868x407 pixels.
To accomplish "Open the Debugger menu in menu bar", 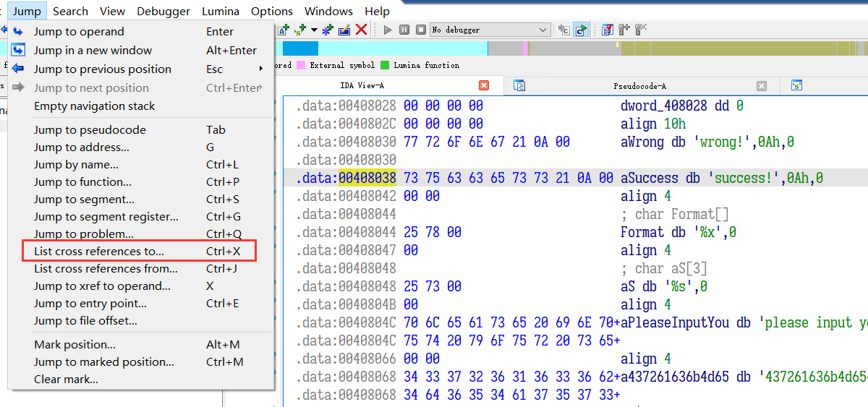I will (x=163, y=11).
